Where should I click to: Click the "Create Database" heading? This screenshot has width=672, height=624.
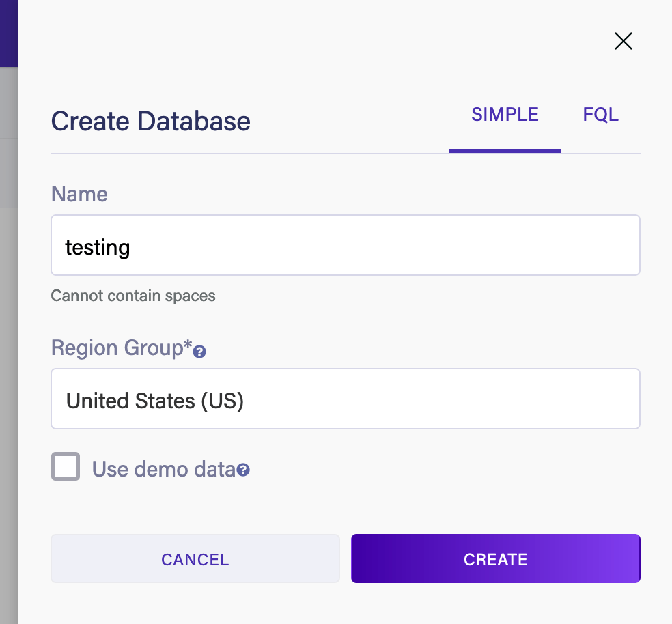pyautogui.click(x=150, y=122)
